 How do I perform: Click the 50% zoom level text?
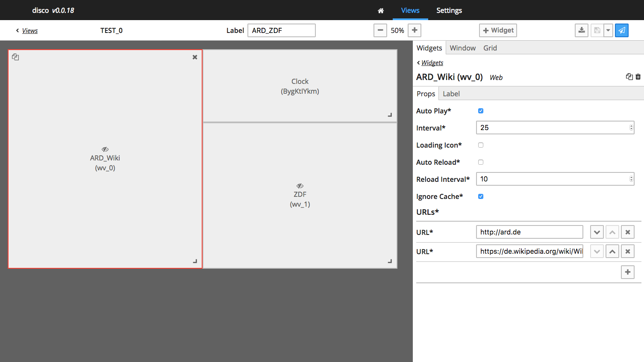(x=397, y=30)
